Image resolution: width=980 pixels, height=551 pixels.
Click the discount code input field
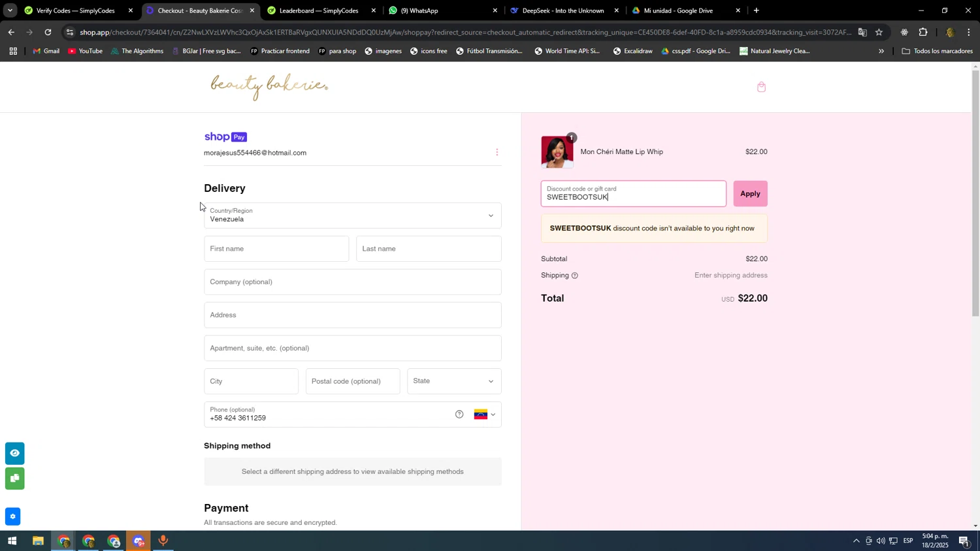[x=633, y=194]
